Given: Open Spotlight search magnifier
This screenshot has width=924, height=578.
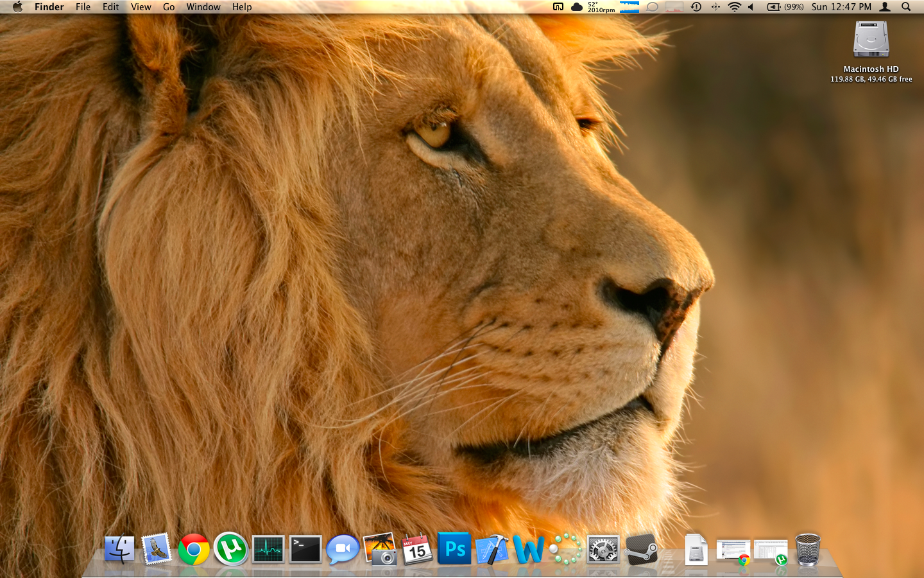Looking at the screenshot, I should click(906, 7).
